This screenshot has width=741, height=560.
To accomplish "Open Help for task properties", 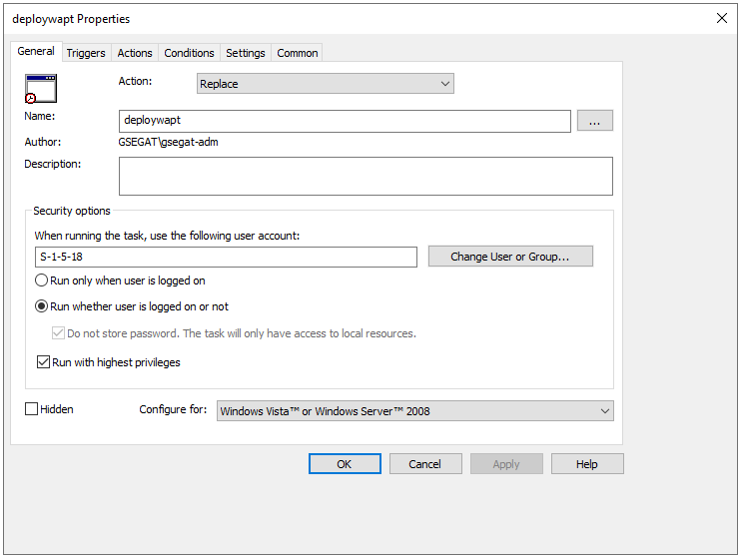I will coord(586,464).
